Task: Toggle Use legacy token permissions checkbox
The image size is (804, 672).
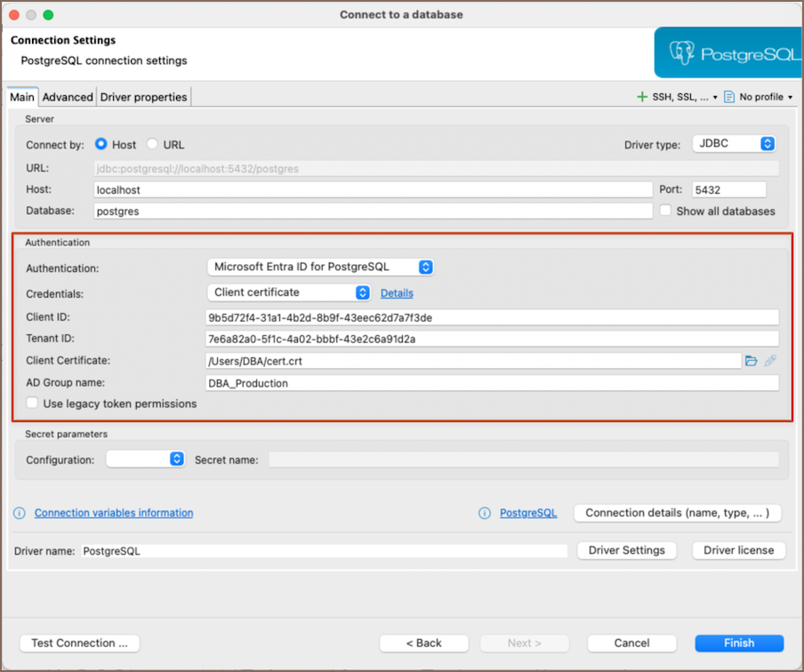Action: 33,404
